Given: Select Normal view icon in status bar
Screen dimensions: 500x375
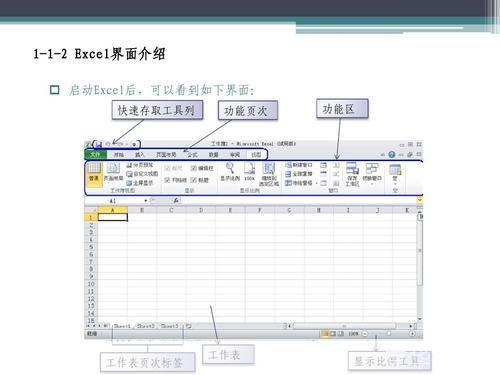Looking at the screenshot, I should click(x=324, y=333).
